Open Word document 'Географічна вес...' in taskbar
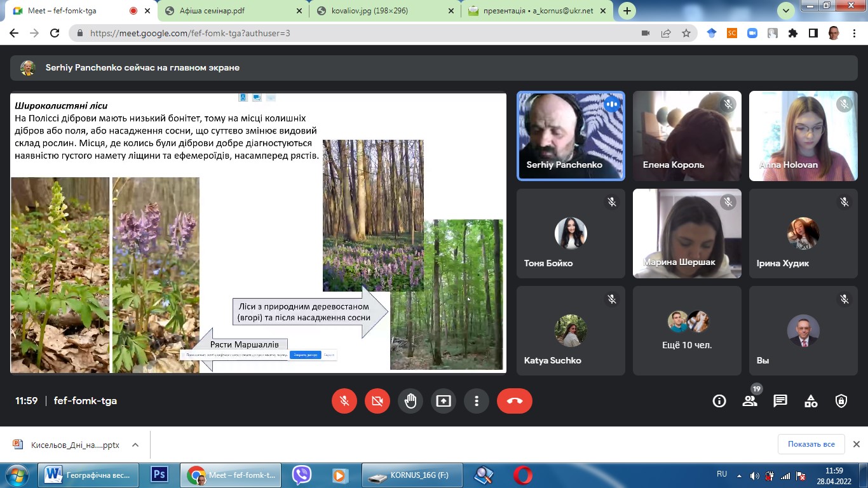 pyautogui.click(x=89, y=475)
